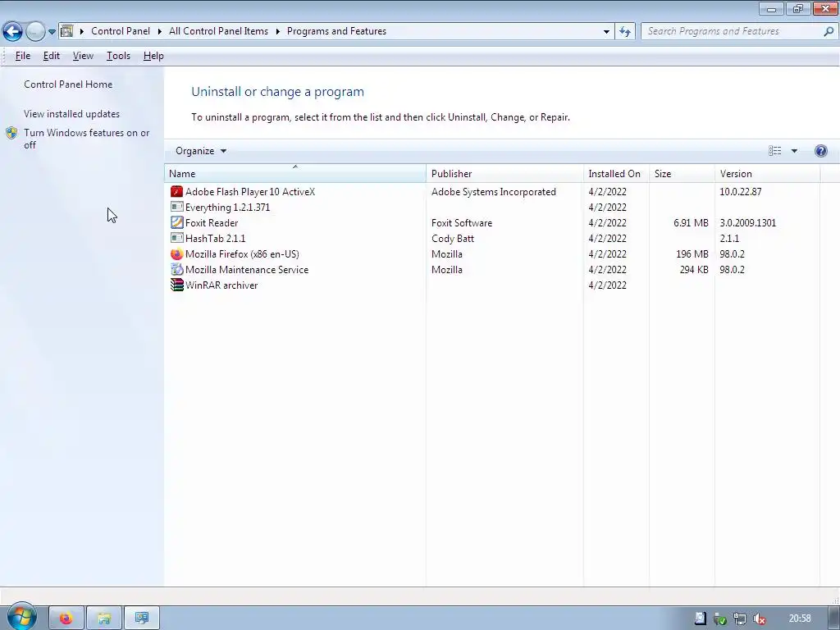Click the Adobe Flash Player program icon
840x630 pixels.
176,191
